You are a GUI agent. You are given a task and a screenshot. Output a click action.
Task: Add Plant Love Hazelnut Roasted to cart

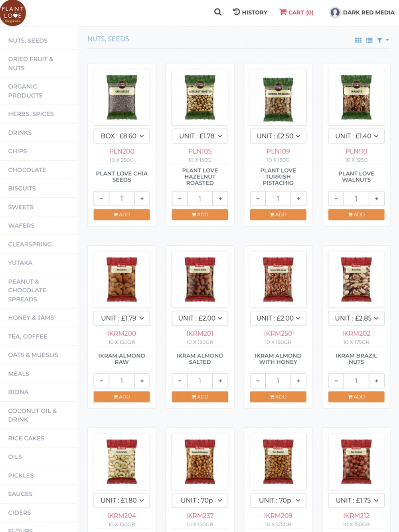[x=200, y=215]
